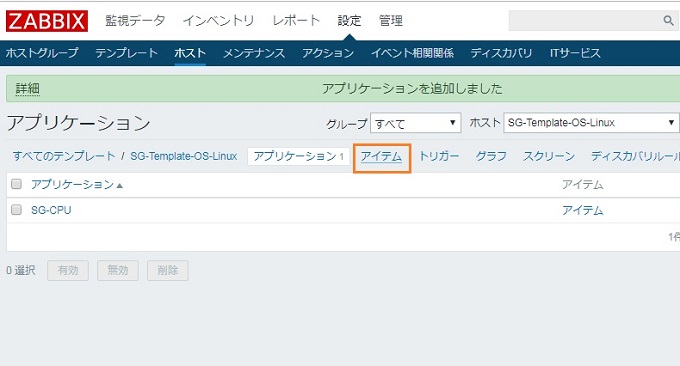Click the 有効 button
The image size is (680, 366).
[68, 270]
